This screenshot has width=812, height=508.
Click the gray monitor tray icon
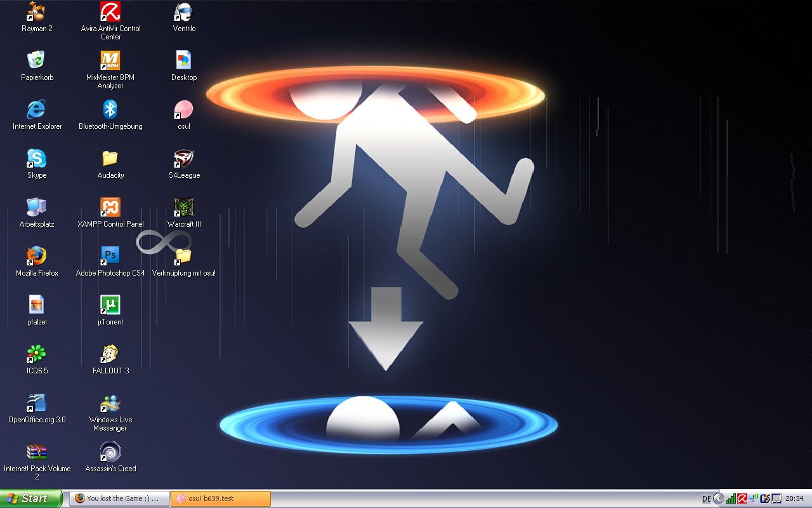click(776, 498)
